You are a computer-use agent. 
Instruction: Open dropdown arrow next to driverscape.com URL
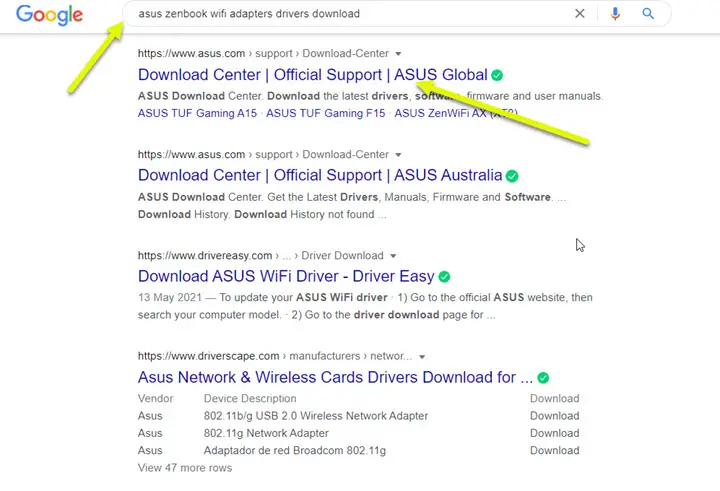422,356
